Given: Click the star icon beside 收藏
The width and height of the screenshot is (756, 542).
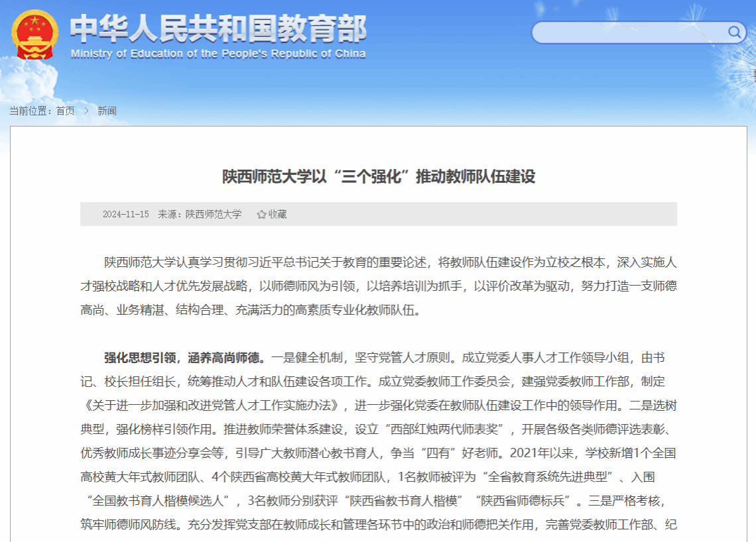Looking at the screenshot, I should [261, 215].
